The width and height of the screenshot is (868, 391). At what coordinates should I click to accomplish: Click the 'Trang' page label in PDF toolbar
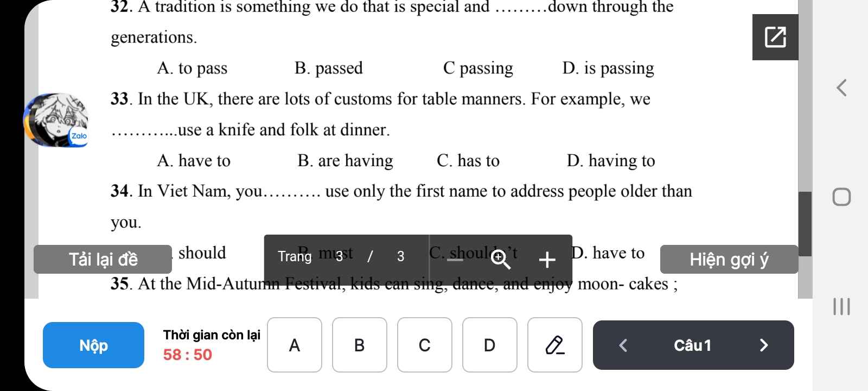[x=295, y=256]
